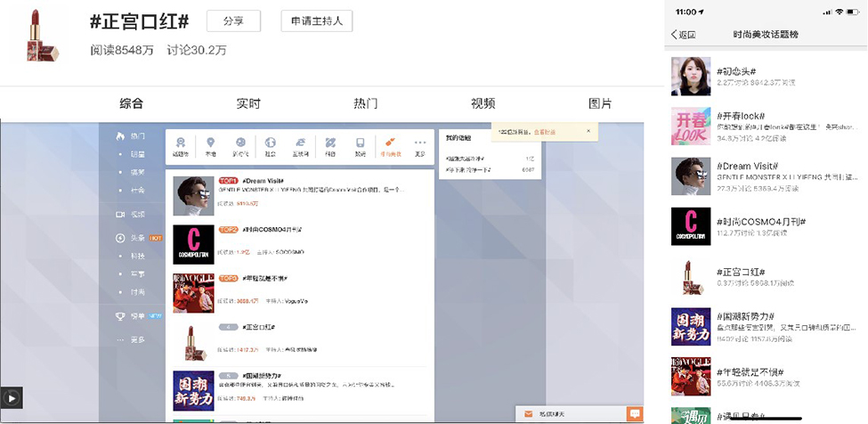Select the 互联网 browser category icon
This screenshot has width=868, height=424.
(x=300, y=143)
